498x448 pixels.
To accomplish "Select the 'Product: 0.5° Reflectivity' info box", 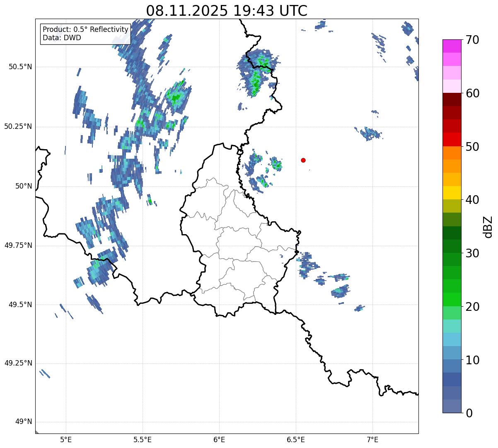I will click(85, 34).
